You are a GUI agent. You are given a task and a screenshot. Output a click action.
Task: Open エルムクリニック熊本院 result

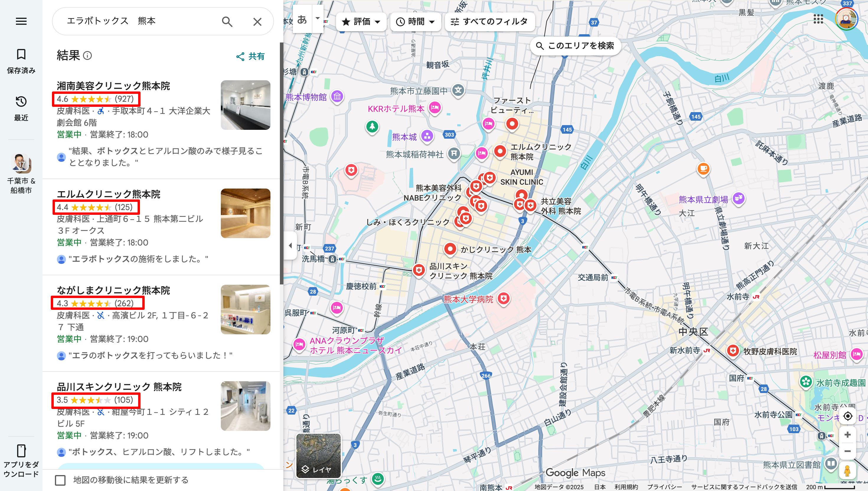(x=108, y=194)
